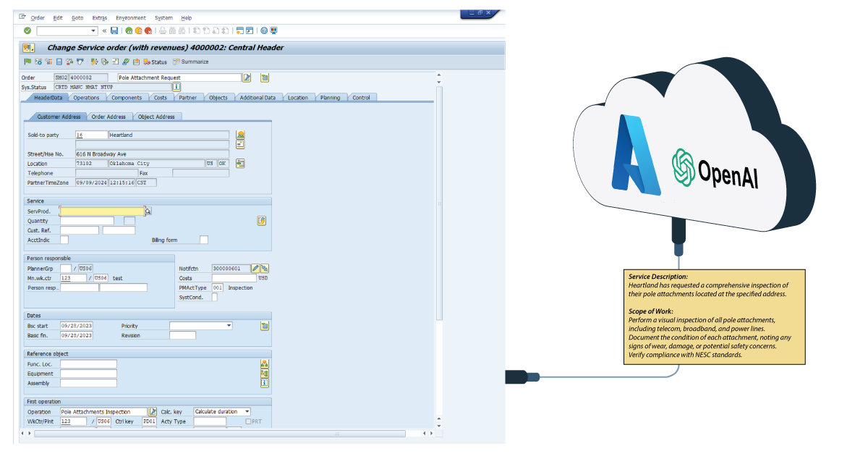Switch to the Operations tab
Screen dimensions: 868x454
(x=86, y=97)
